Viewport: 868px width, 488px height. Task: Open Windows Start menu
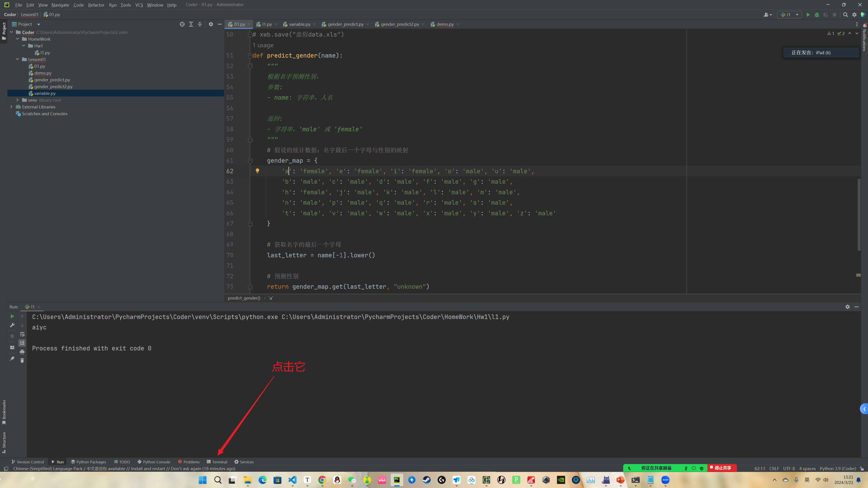click(203, 480)
